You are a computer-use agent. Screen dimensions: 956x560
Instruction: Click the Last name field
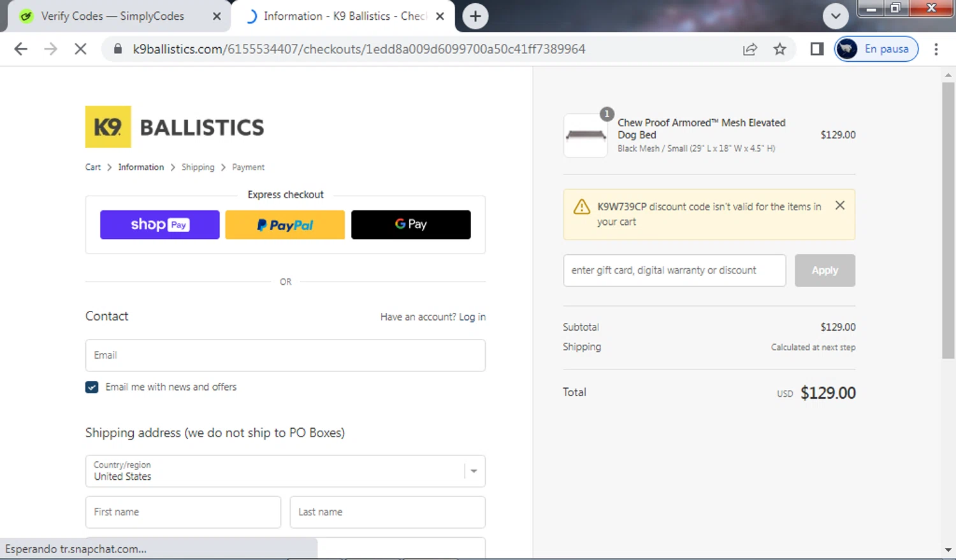pos(387,512)
